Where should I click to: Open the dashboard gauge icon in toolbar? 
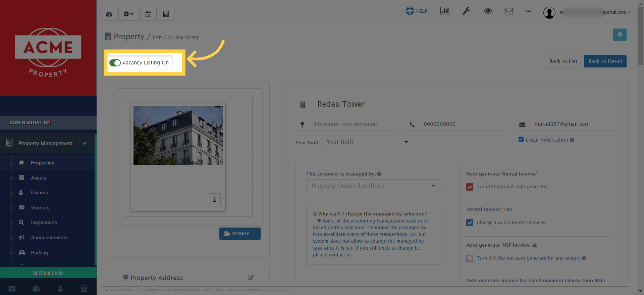pyautogui.click(x=109, y=14)
